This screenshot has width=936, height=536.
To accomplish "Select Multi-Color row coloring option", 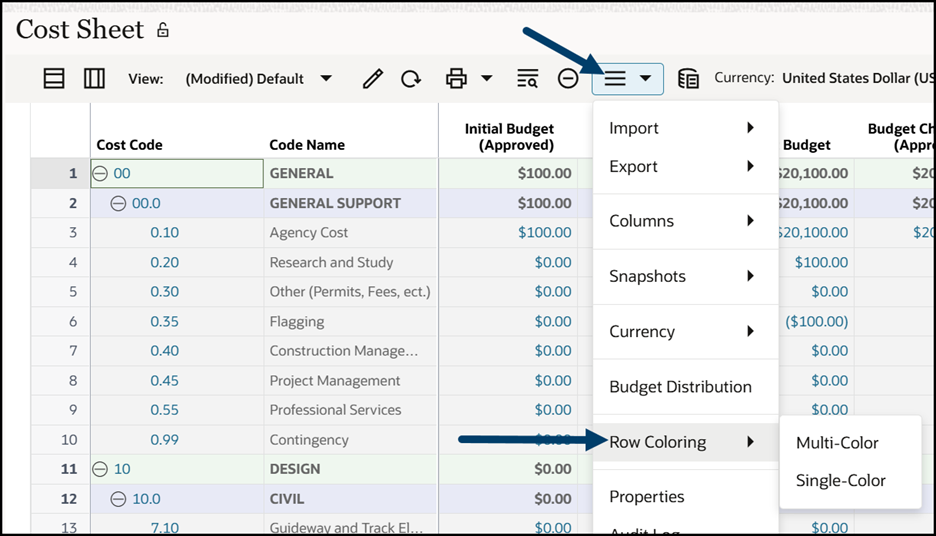I will [837, 442].
